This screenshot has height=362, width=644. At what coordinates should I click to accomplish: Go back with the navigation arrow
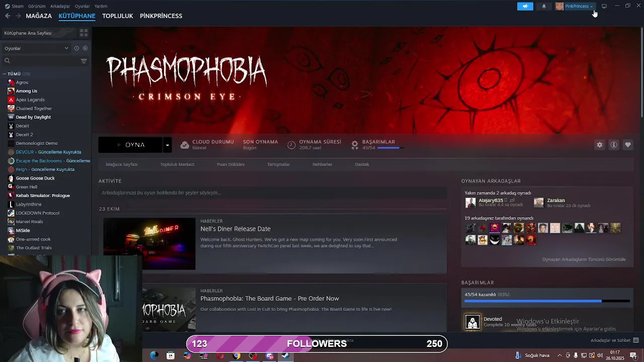(x=8, y=16)
